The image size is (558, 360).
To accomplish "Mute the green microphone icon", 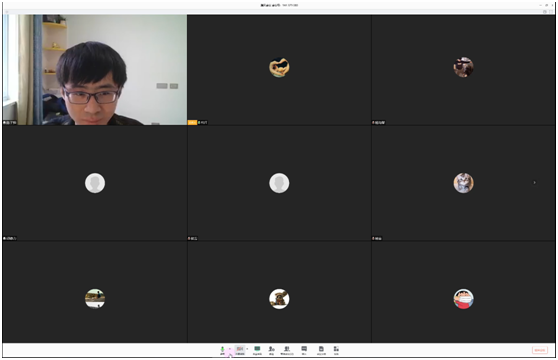I will [222, 350].
